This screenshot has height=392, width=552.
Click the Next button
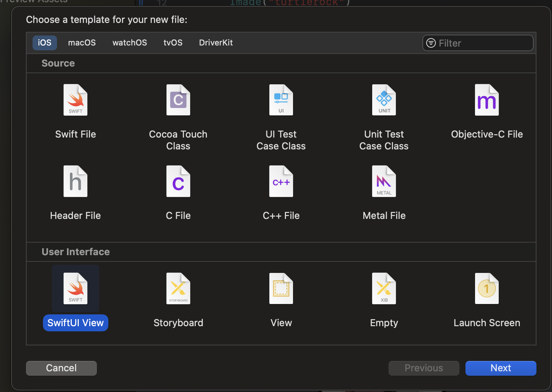pyautogui.click(x=501, y=368)
